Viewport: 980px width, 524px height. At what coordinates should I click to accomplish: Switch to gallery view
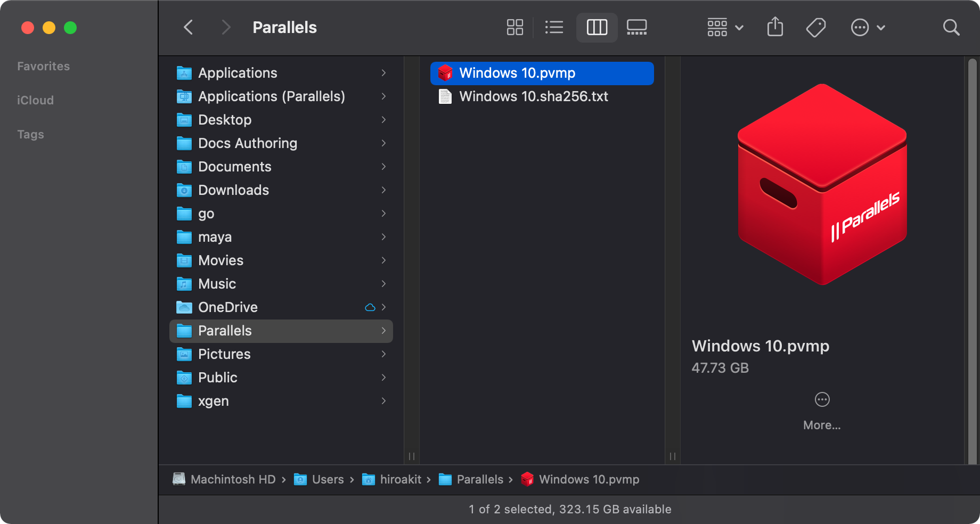636,27
